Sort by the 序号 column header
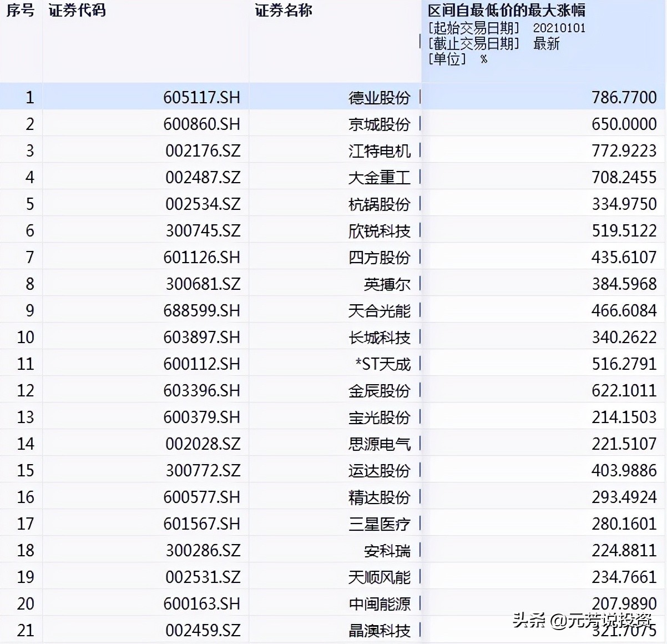667x644 pixels. [x=21, y=10]
